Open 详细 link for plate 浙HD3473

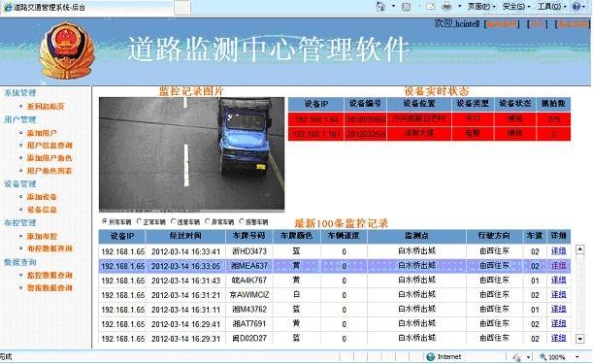click(x=558, y=250)
